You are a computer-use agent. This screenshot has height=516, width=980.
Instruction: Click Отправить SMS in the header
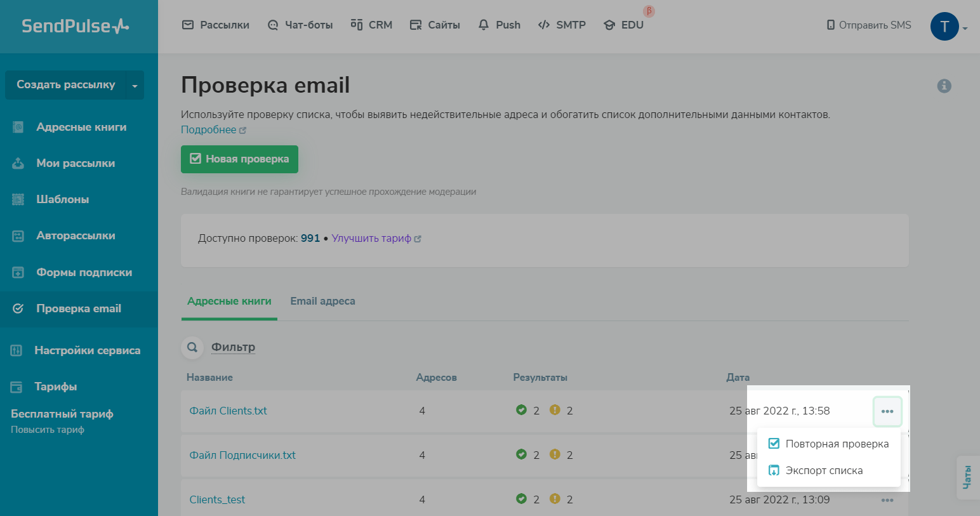(868, 25)
